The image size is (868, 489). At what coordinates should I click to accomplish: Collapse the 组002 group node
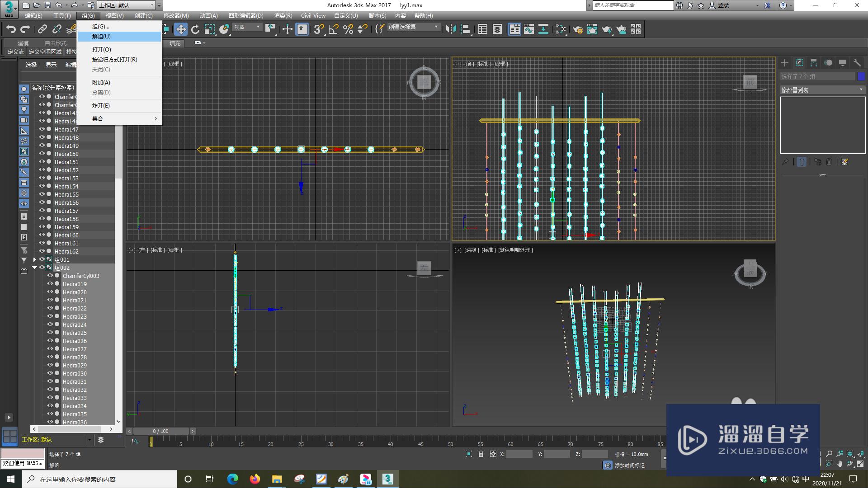coord(34,268)
